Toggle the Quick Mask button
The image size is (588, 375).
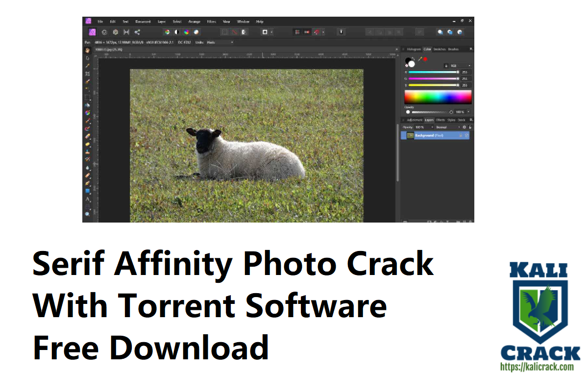(x=265, y=32)
